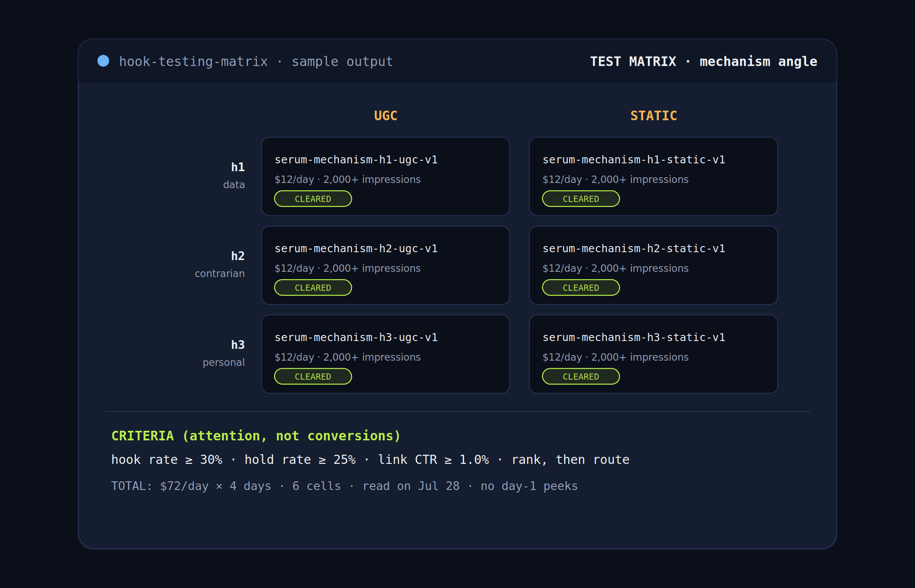Select budget line under serum-mechanism-h2-ugc-v1
Image resolution: width=915 pixels, height=588 pixels.
coord(348,268)
